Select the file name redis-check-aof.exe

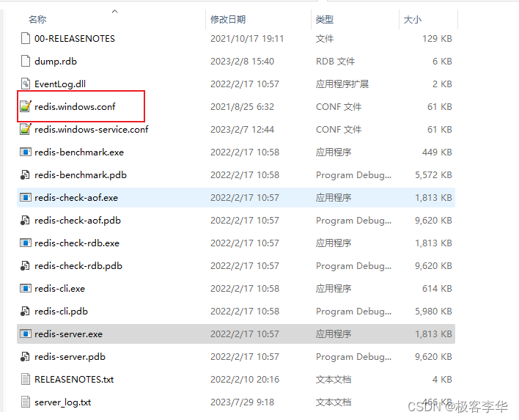(x=76, y=198)
